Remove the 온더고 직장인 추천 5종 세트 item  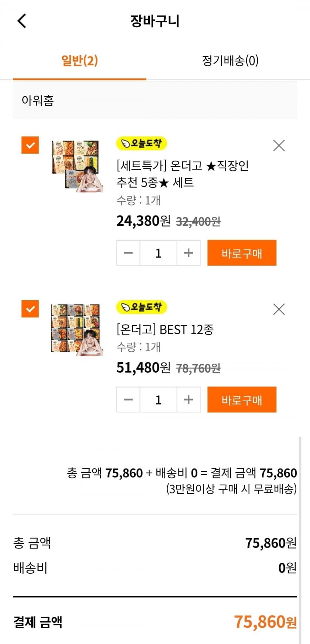pos(279,145)
